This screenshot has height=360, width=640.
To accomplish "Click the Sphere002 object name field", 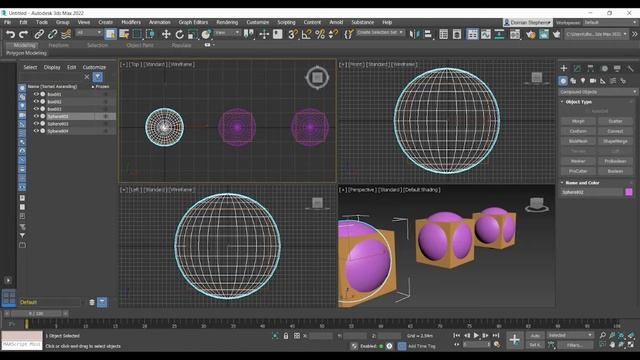I will [591, 192].
